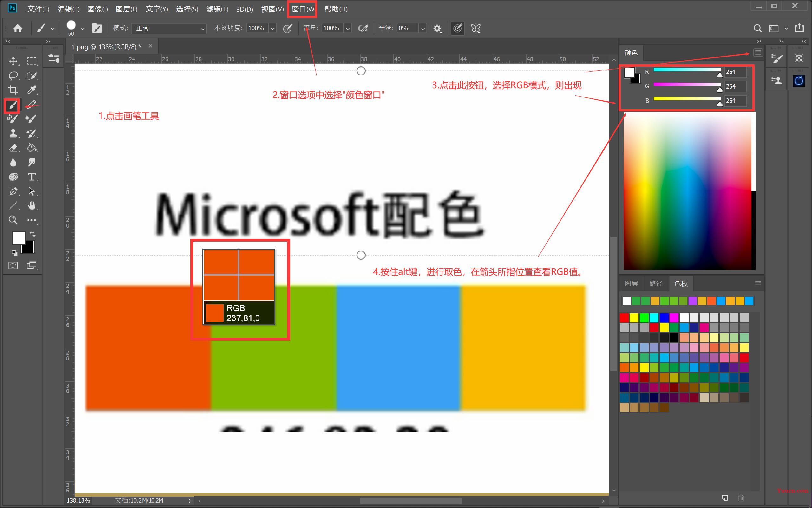Expand the opacity slider dropdown arrow
The height and width of the screenshot is (508, 812).
272,29
